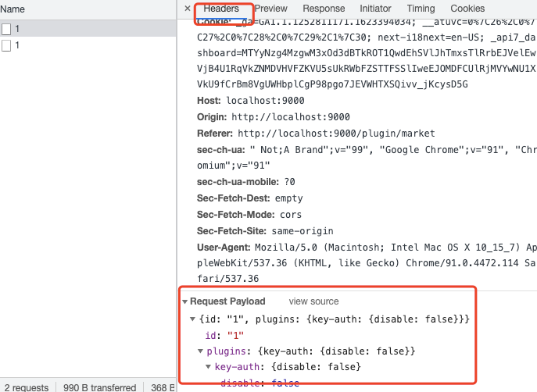The image size is (537, 392).
Task: Click the Host header value localhost:9000
Action: tap(265, 101)
